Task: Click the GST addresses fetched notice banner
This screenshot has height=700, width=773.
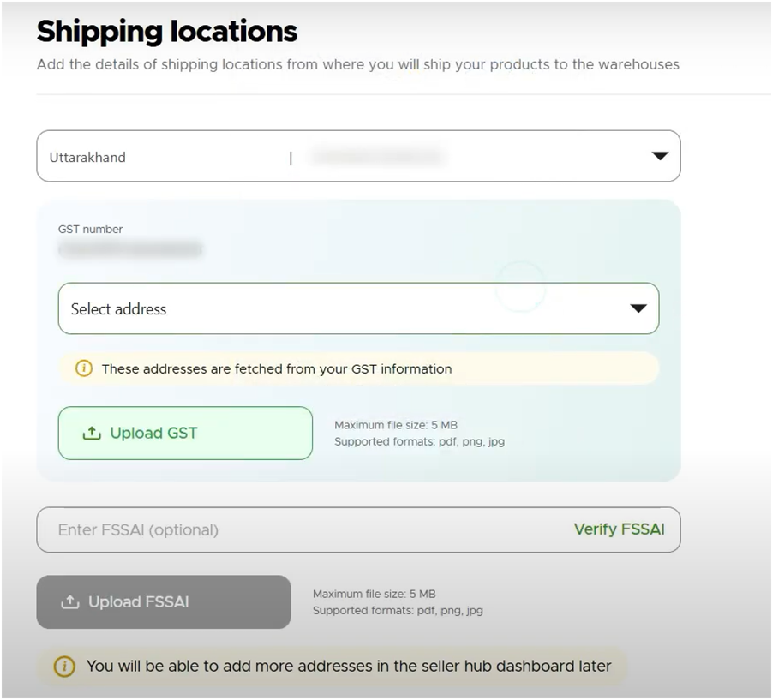Action: point(358,368)
